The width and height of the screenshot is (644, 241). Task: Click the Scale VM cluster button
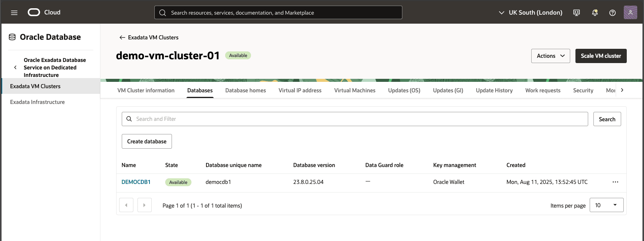pyautogui.click(x=601, y=56)
